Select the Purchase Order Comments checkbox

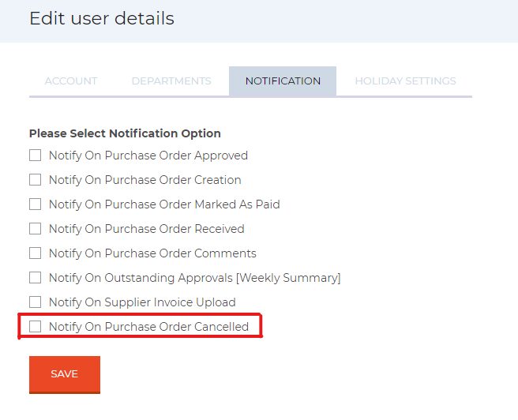point(35,253)
